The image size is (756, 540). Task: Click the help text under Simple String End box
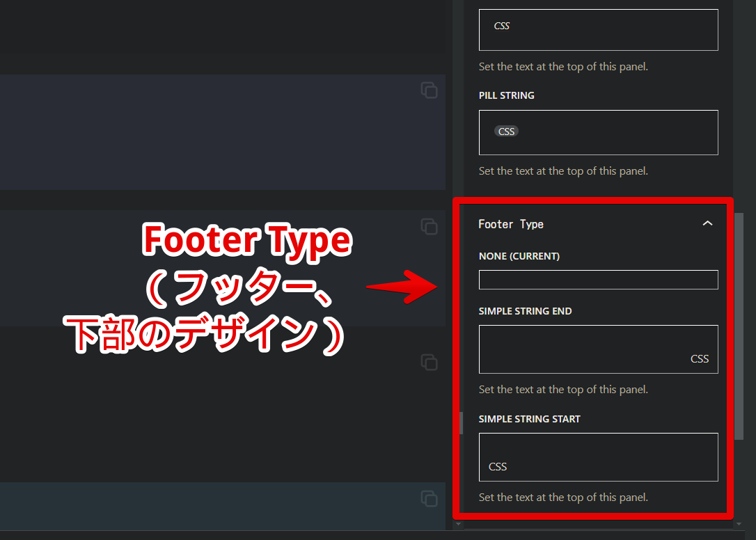[563, 390]
